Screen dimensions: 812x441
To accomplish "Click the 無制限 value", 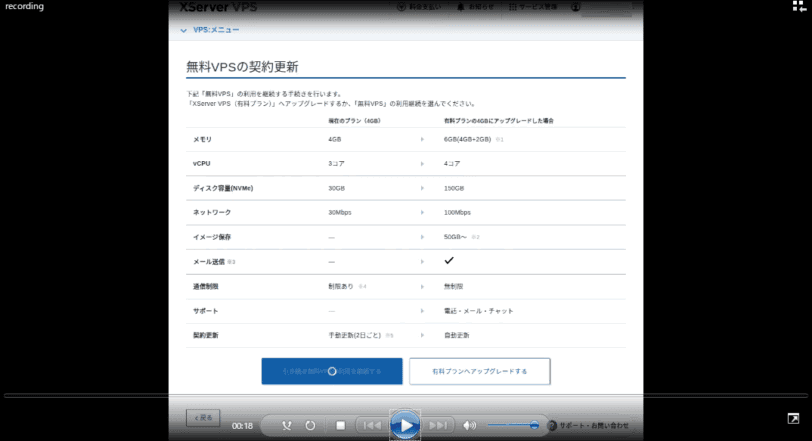I will (453, 286).
